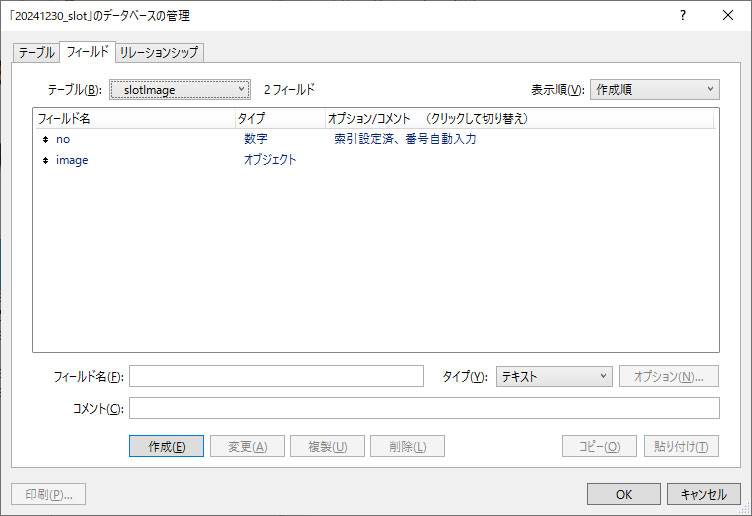The image size is (752, 516).
Task: Click the コピー button
Action: click(x=599, y=446)
